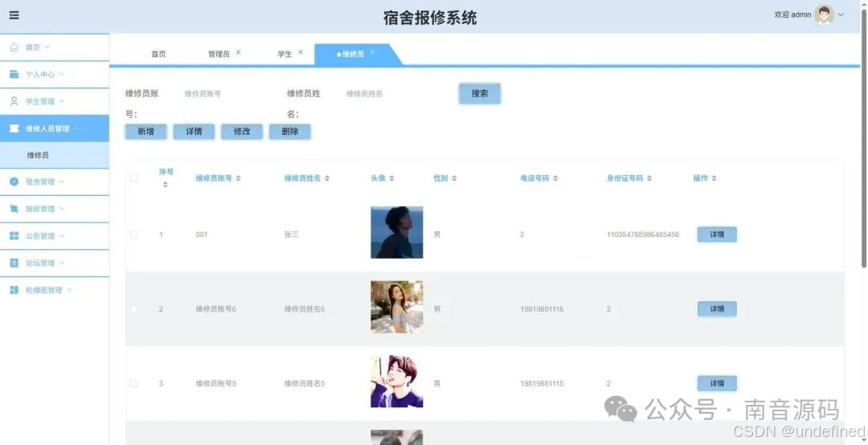Click the 宿舍管理 round icon

point(14,182)
